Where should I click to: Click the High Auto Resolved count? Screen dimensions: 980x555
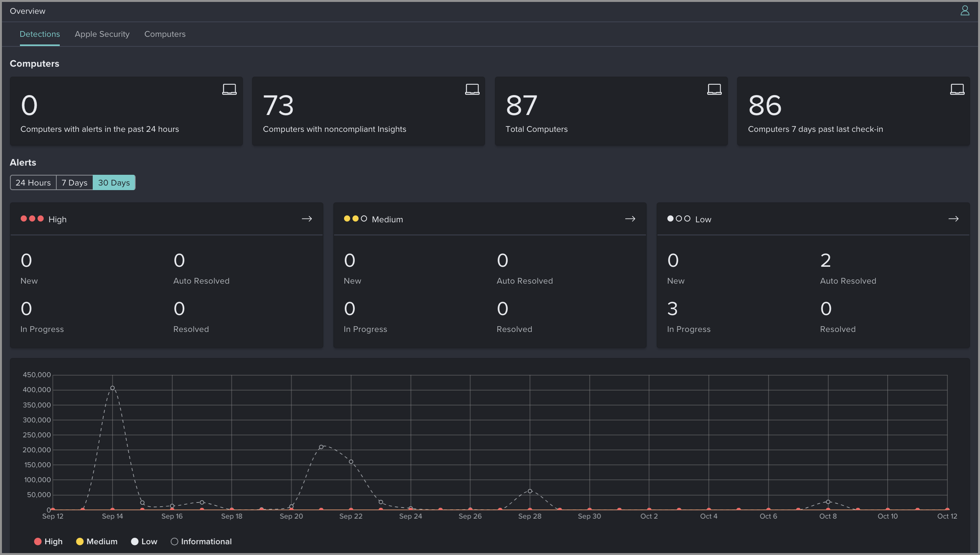[179, 261]
